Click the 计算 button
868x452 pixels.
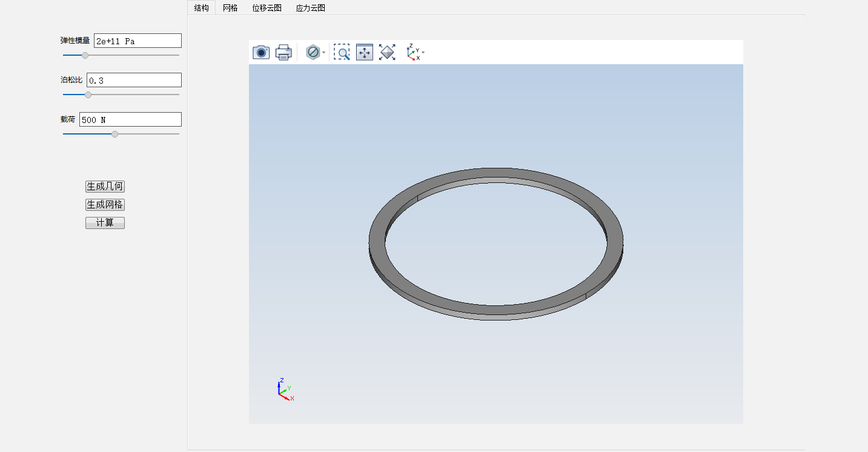point(105,223)
